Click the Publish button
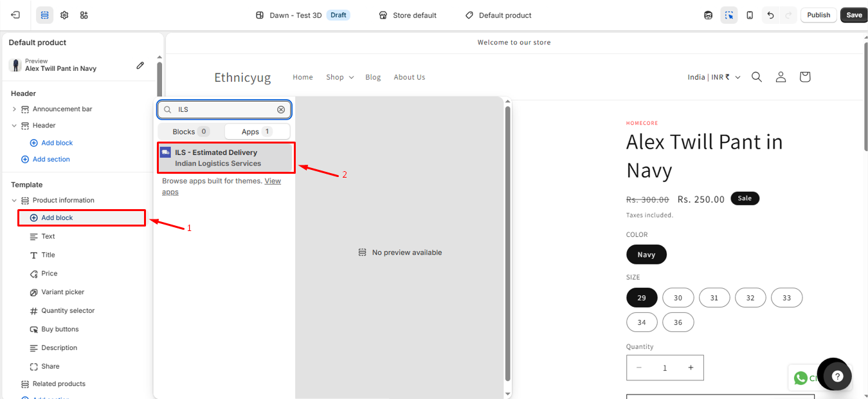The image size is (868, 399). coord(818,14)
